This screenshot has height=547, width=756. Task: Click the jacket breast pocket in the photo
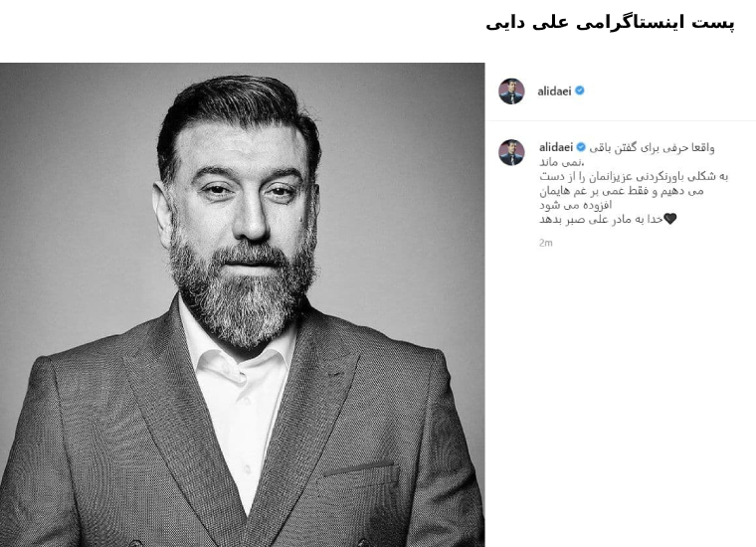359,474
